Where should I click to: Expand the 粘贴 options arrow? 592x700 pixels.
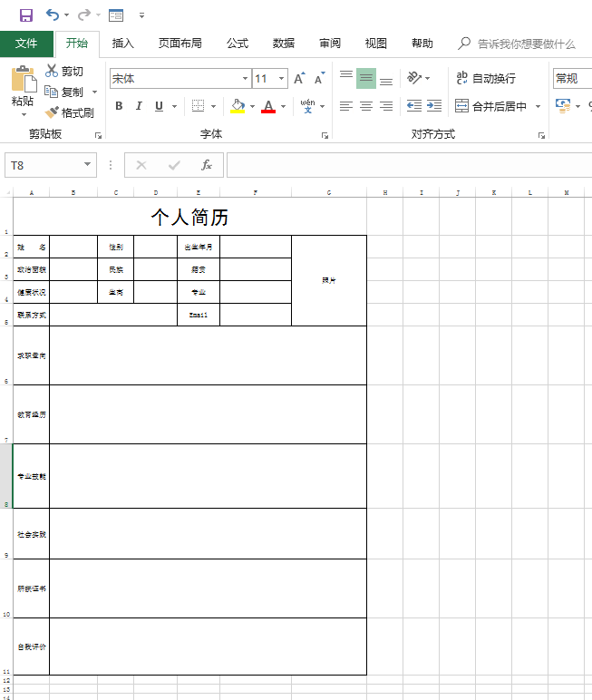pyautogui.click(x=24, y=115)
